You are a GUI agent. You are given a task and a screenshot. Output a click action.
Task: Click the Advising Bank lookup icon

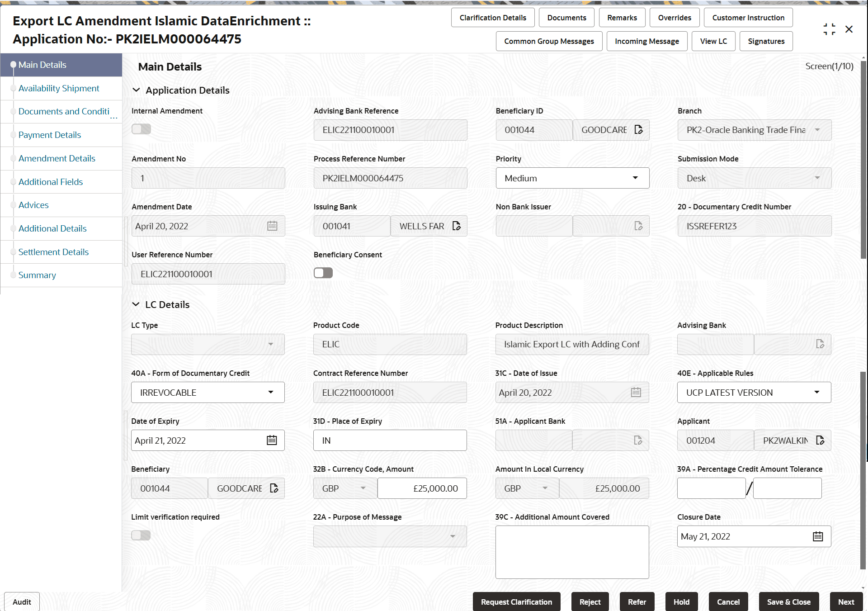point(821,344)
